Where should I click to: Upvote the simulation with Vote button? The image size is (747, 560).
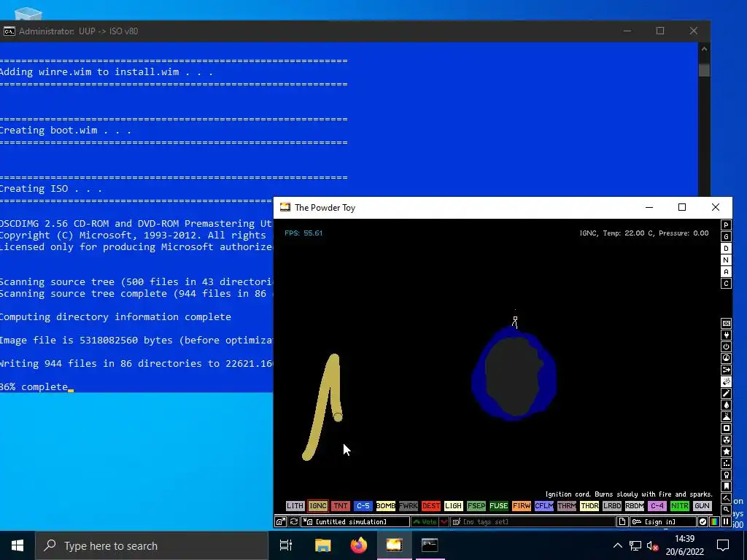(x=425, y=522)
